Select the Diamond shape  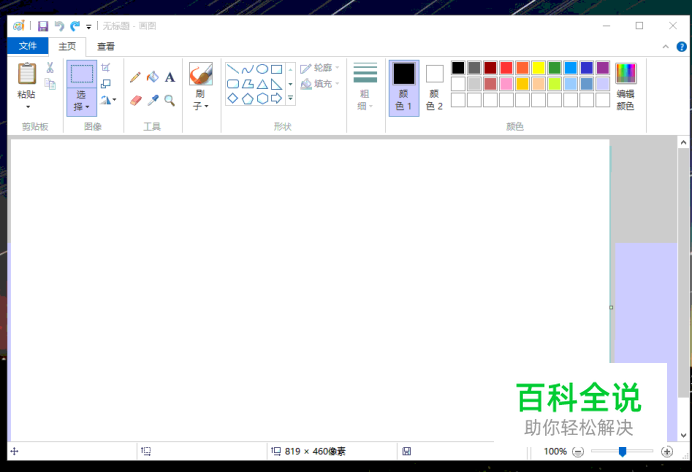pyautogui.click(x=233, y=98)
